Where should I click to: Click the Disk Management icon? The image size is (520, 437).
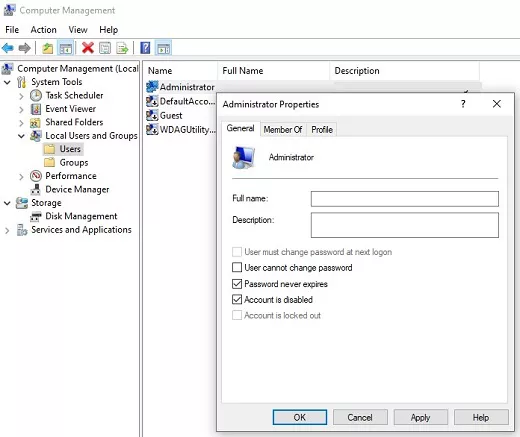pos(36,216)
